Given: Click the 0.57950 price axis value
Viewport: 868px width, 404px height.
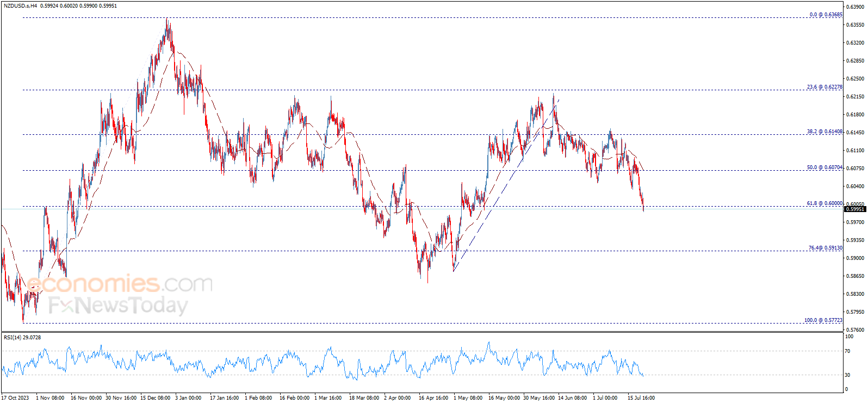Looking at the screenshot, I should 855,312.
